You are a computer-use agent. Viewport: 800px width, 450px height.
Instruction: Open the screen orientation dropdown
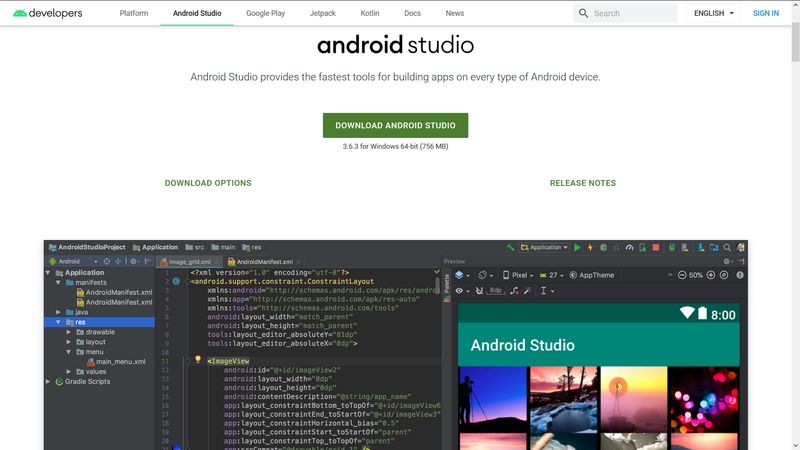point(486,275)
